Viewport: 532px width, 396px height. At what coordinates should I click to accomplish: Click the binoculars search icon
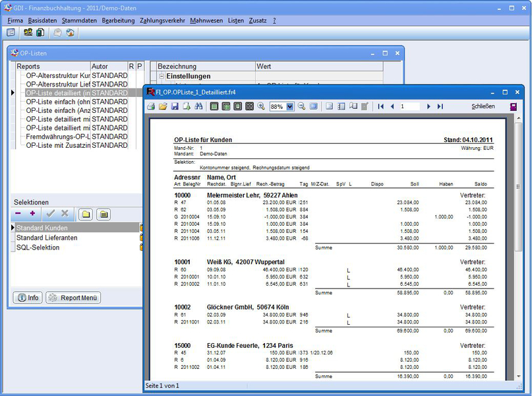pyautogui.click(x=198, y=106)
